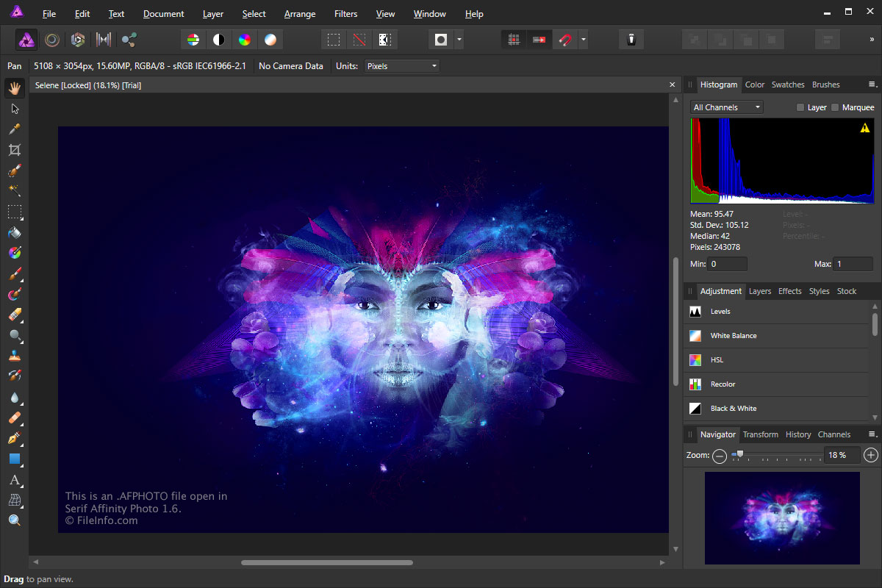Screen dimensions: 882x588
Task: Select the Clone Brush stamp tool
Action: click(x=15, y=356)
